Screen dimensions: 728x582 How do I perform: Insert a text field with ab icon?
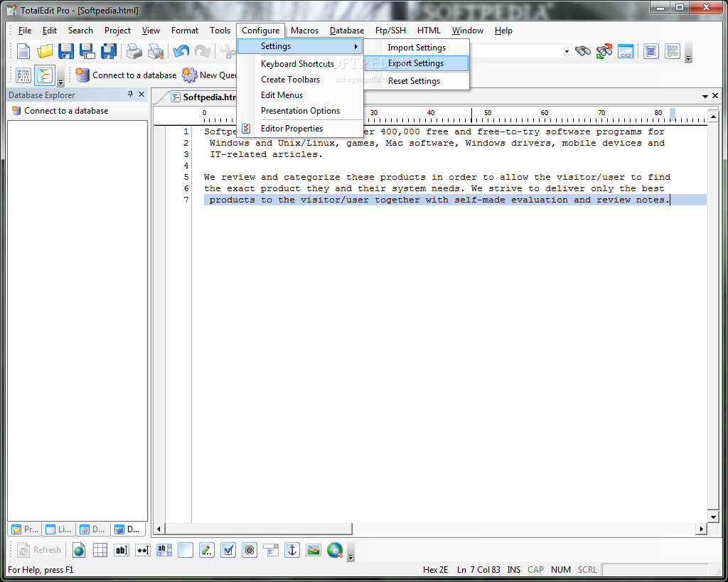(x=122, y=550)
